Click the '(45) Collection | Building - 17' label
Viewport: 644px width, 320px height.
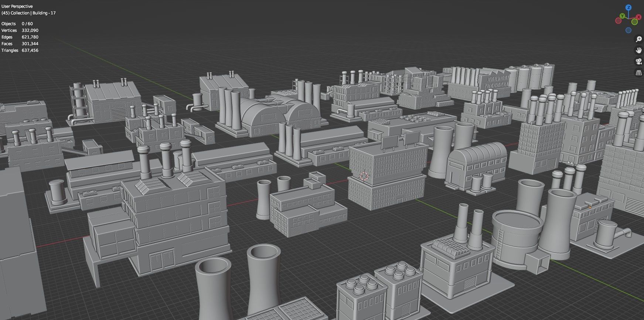pos(28,13)
